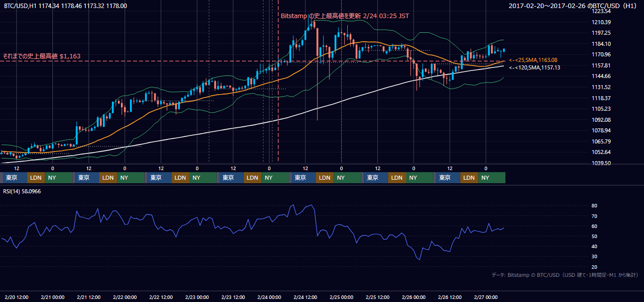
Task: Click the 2/27 00:00 date label
Action: point(486,297)
